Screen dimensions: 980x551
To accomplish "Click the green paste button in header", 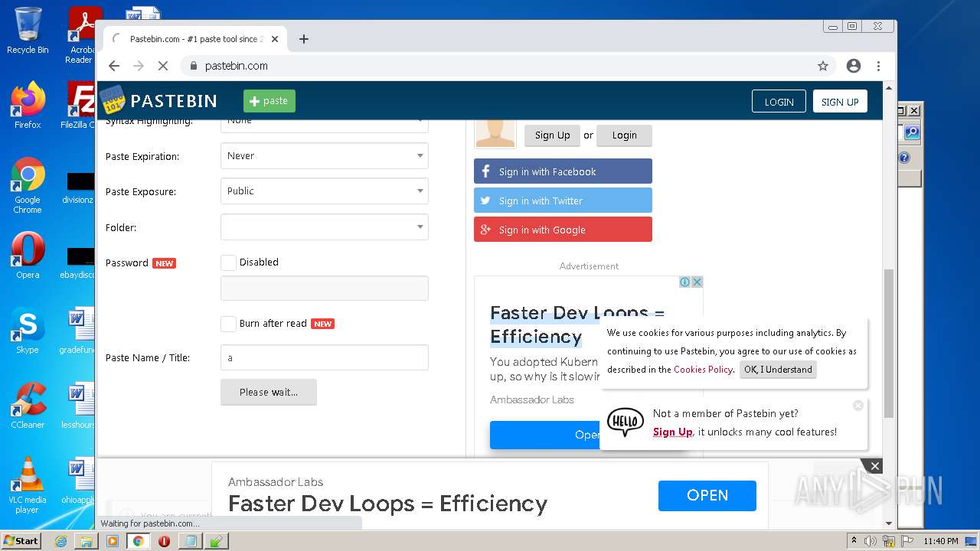I will click(x=269, y=101).
